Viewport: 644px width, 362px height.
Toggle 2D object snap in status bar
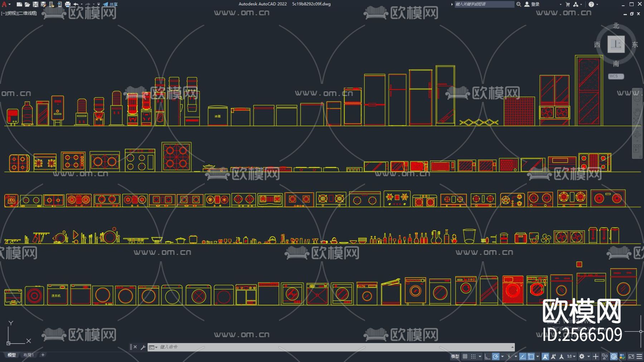click(531, 356)
